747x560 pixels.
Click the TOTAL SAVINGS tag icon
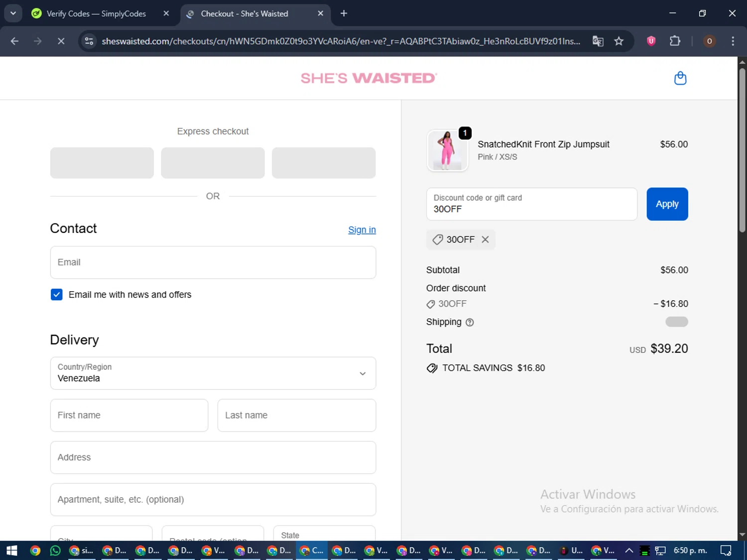[x=432, y=368]
